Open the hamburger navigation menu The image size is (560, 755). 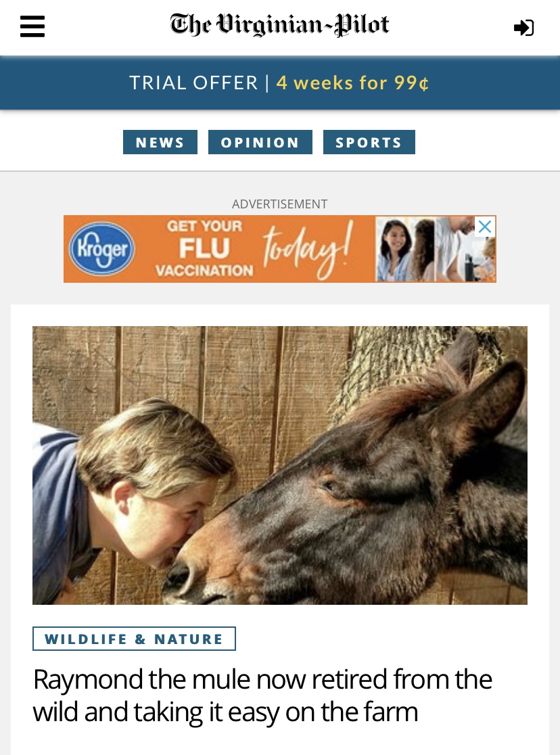[x=32, y=26]
